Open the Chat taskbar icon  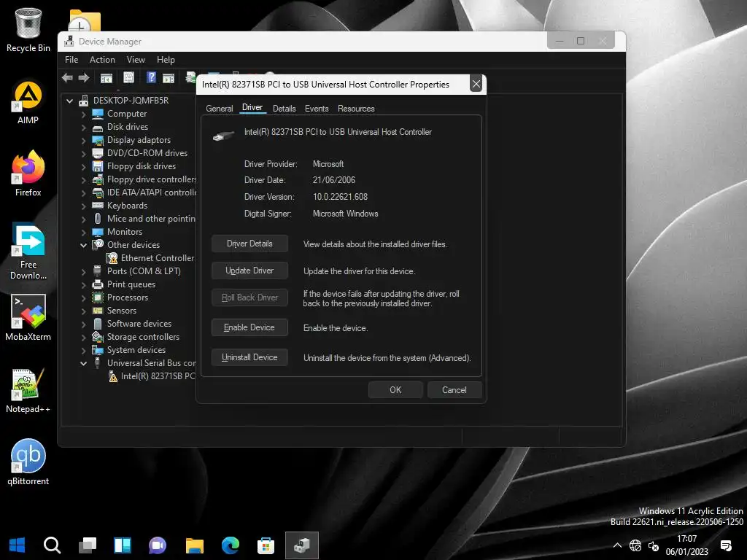coord(158,545)
